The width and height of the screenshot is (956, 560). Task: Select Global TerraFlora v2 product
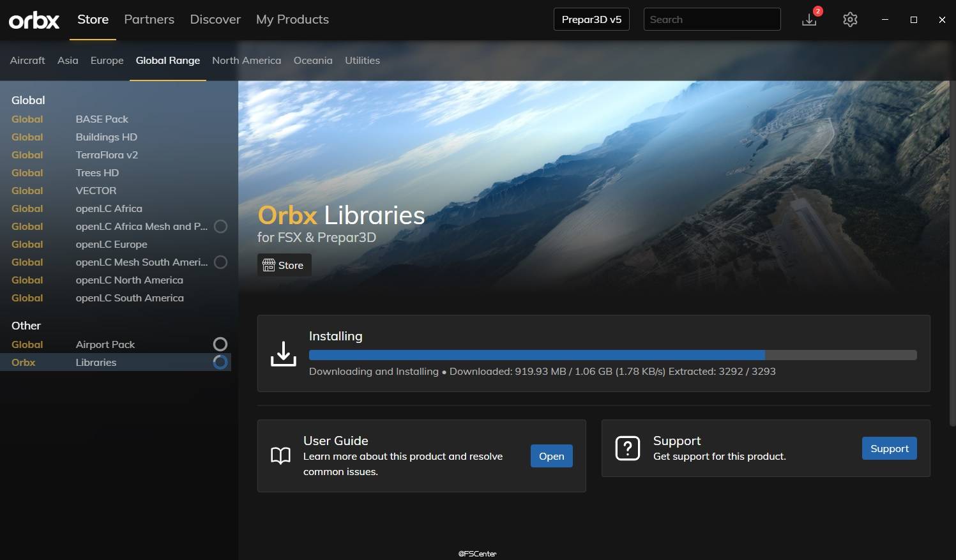pyautogui.click(x=115, y=155)
